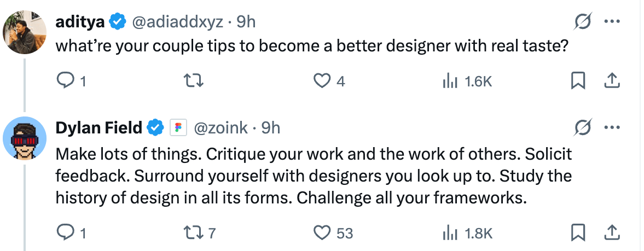Screen dimensions: 644x251
Task: Click Figma affiliation badge next to Dylan Field
Action: (x=177, y=128)
